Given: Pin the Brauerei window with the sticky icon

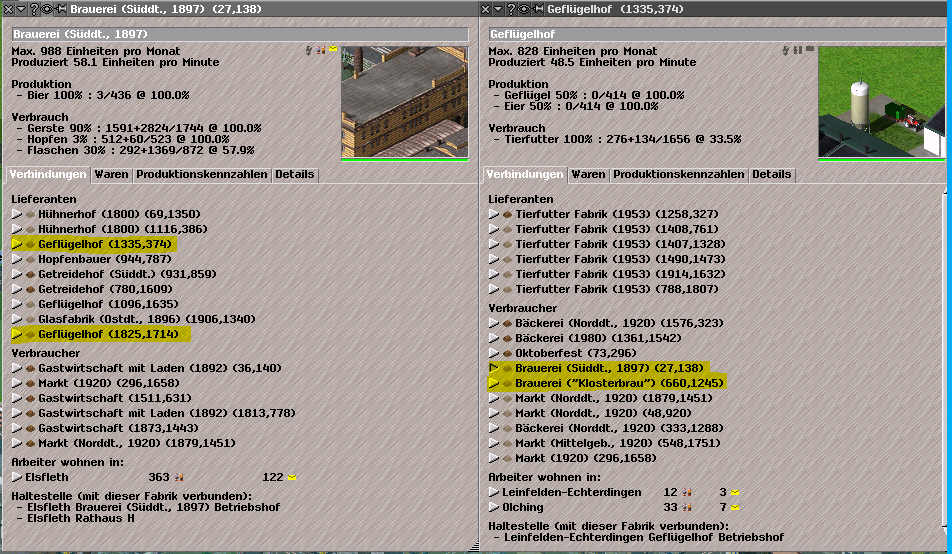Looking at the screenshot, I should tap(60, 8).
